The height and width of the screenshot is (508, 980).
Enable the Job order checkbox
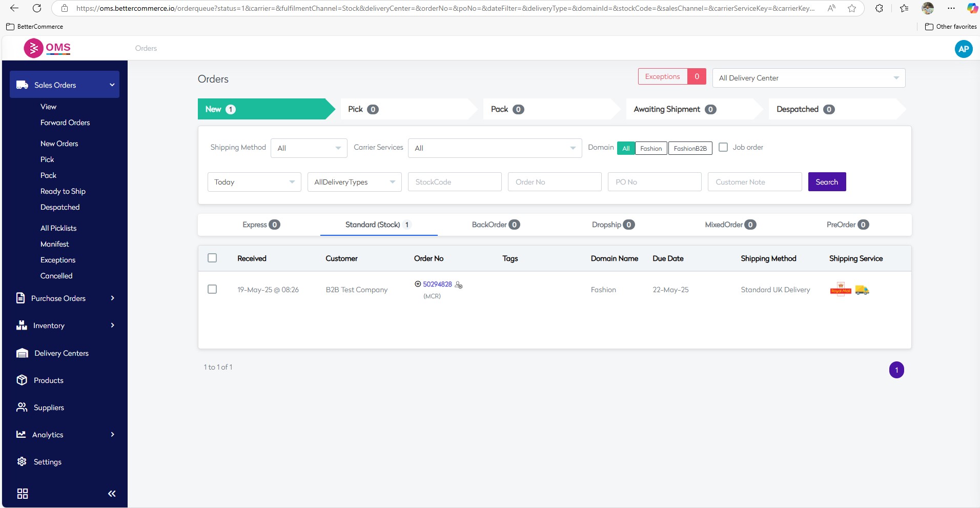tap(723, 147)
